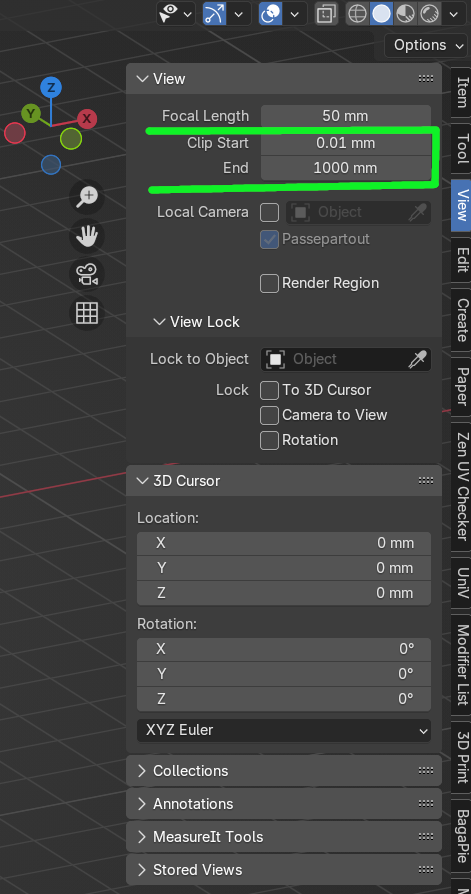Click the cursor Location Z field
The height and width of the screenshot is (894, 471).
coord(284,594)
